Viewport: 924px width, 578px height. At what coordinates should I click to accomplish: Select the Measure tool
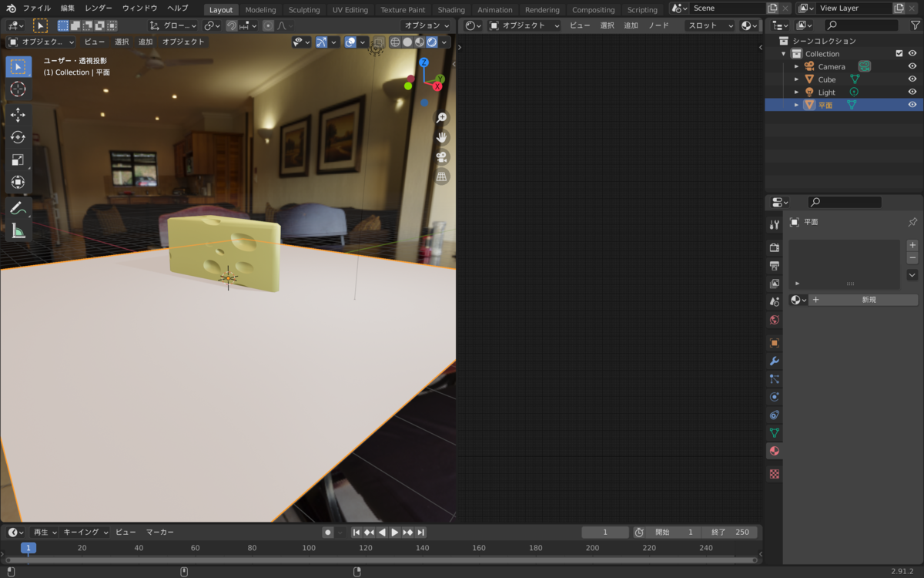[18, 230]
